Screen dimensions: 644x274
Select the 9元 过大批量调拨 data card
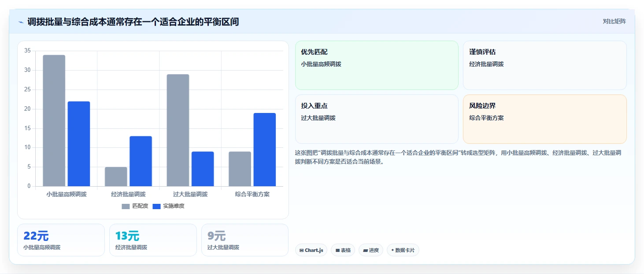pos(245,240)
